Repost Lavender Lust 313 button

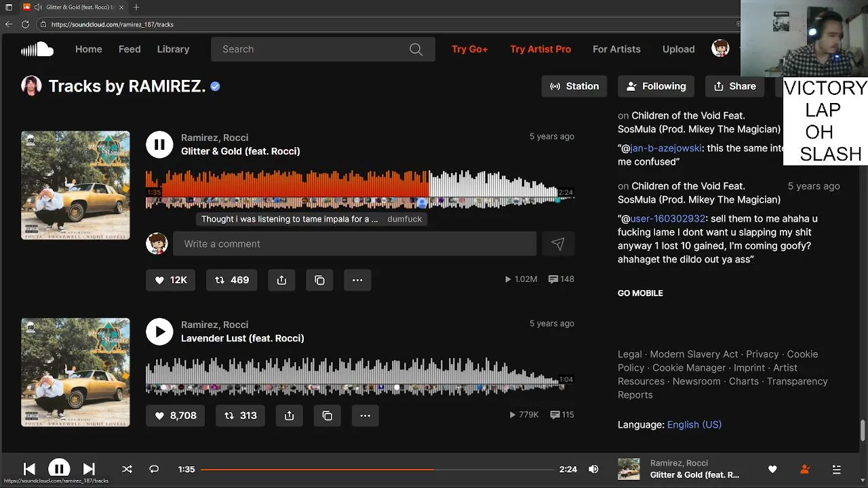(x=240, y=415)
